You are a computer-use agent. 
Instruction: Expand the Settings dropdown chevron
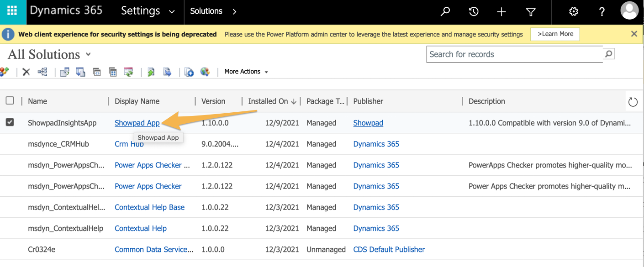(172, 12)
